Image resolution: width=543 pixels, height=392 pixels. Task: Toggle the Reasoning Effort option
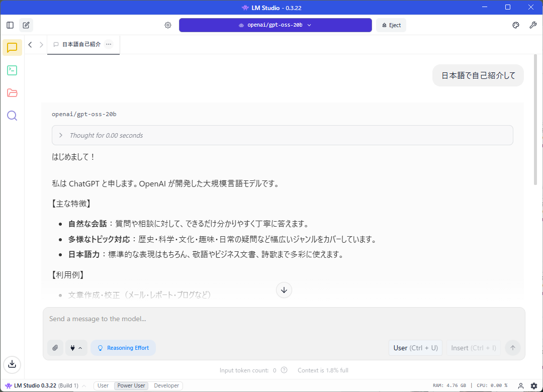pos(123,348)
